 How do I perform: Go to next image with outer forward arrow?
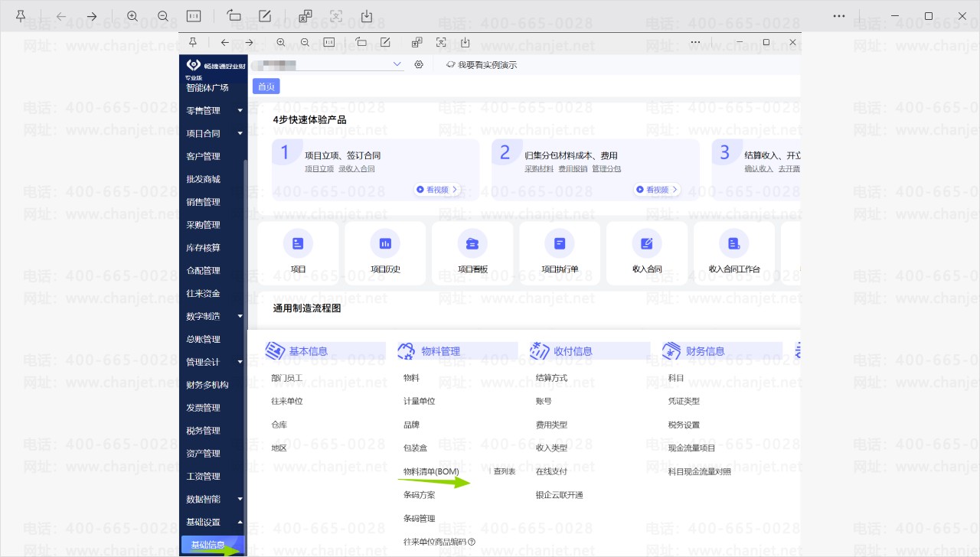click(x=92, y=16)
